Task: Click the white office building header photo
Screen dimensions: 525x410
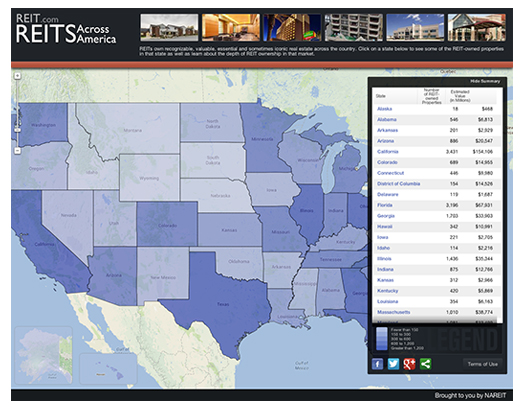Action: [415, 27]
